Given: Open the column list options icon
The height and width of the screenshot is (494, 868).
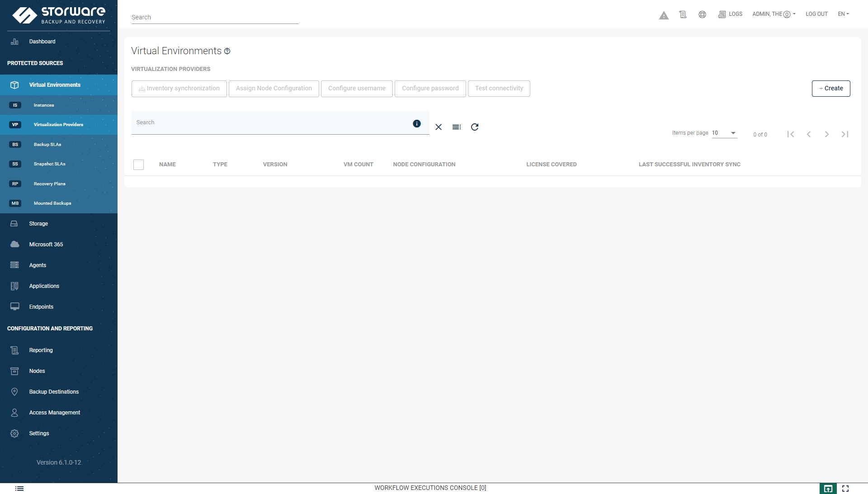Looking at the screenshot, I should pos(457,127).
